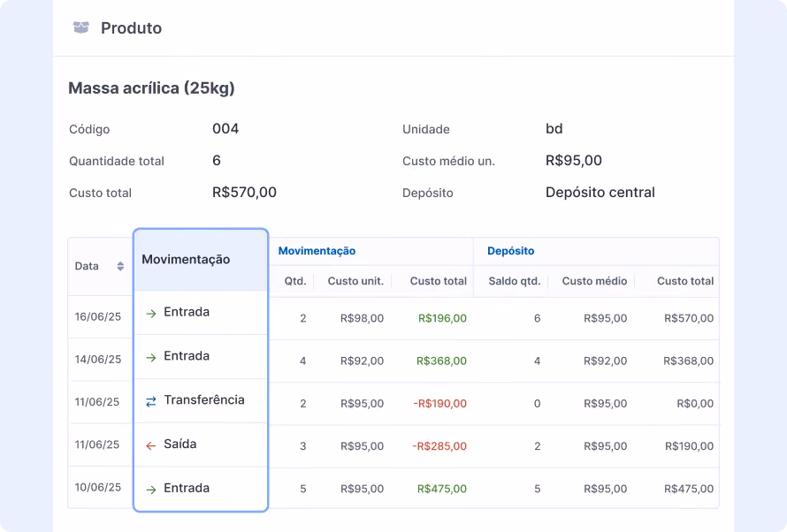Viewport: 787px width, 532px height.
Task: Click the product box icon beside Produto
Action: click(80, 27)
